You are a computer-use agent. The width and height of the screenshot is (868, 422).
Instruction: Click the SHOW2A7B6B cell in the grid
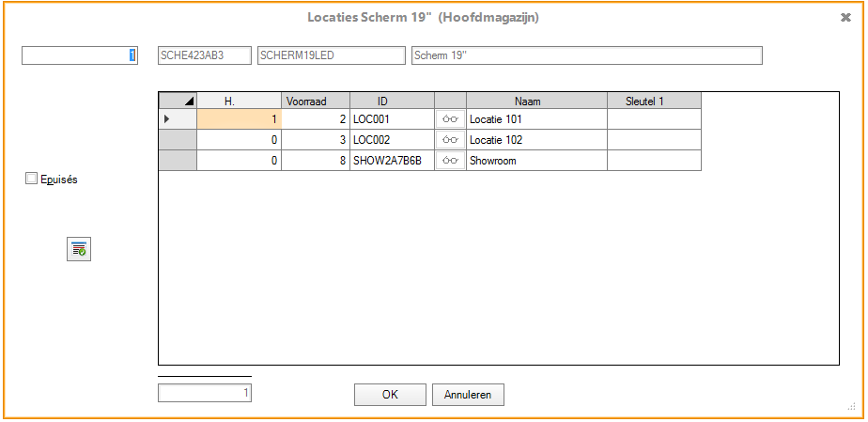391,161
